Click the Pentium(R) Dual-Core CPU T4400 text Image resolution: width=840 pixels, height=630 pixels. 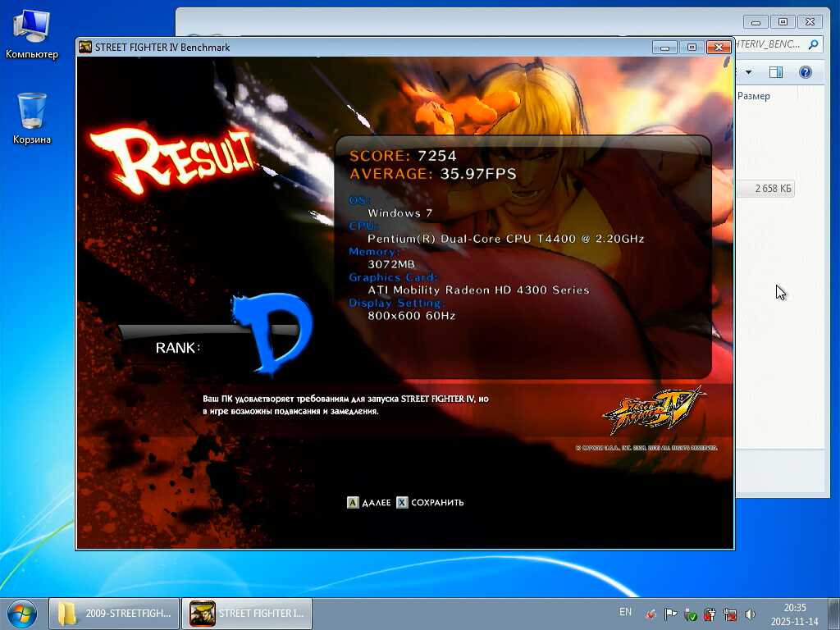(505, 239)
